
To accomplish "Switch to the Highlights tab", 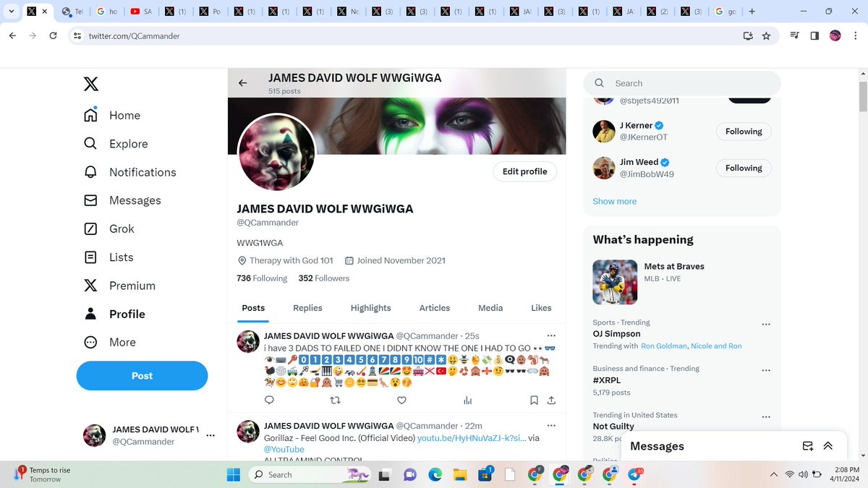I will coord(370,308).
